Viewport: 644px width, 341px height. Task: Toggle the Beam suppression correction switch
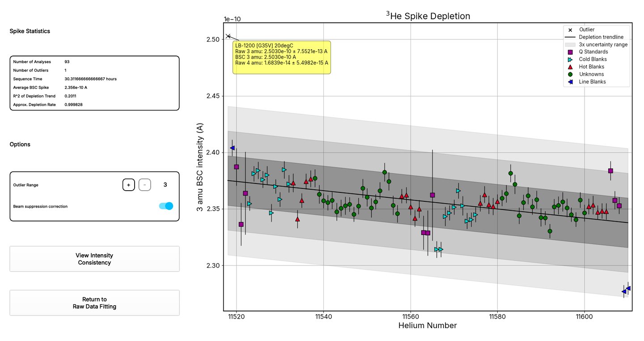[166, 206]
